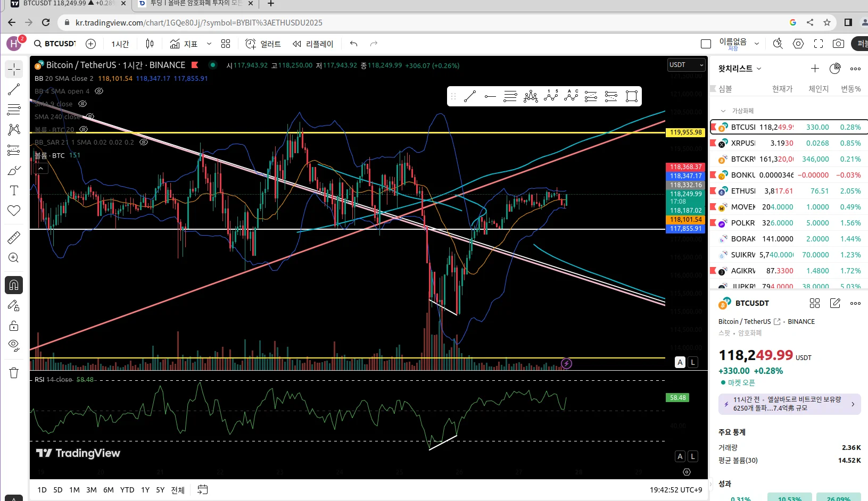This screenshot has height=501, width=868.
Task: Open watchlist more options menu
Action: click(855, 68)
